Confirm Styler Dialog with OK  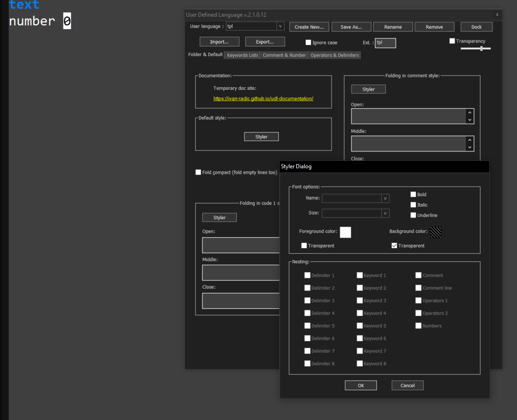click(361, 385)
